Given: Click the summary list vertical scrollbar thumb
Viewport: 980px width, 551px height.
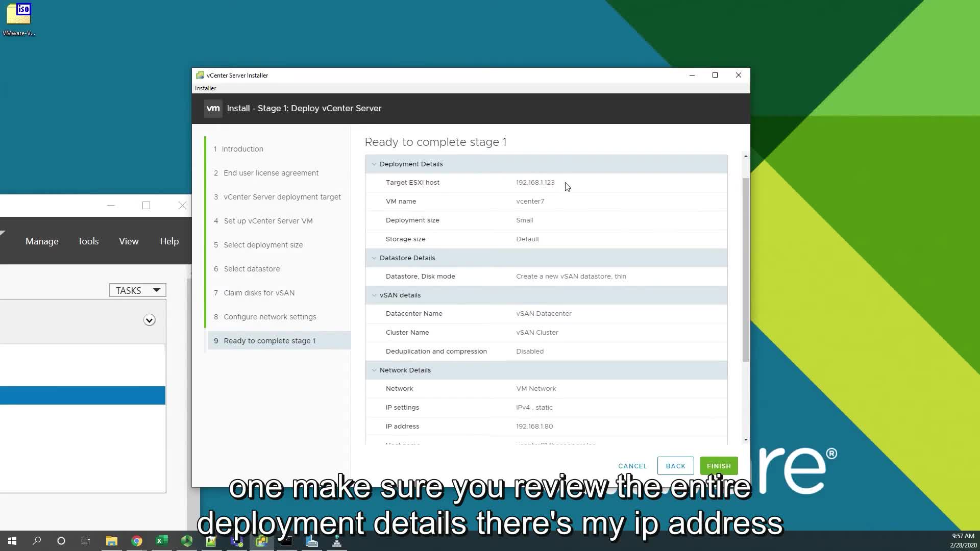Looking at the screenshot, I should click(746, 270).
